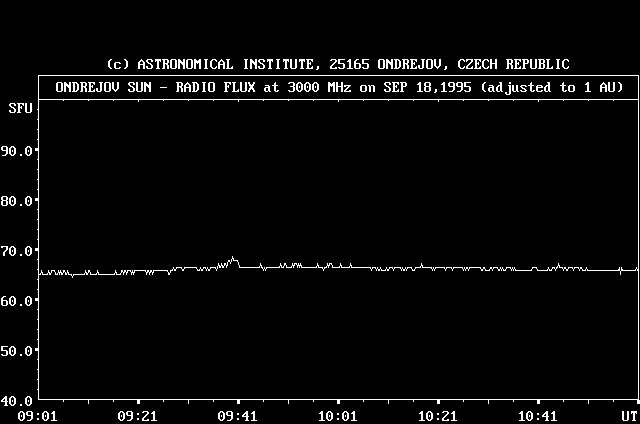Click the 60.0 flux axis value

click(x=18, y=300)
